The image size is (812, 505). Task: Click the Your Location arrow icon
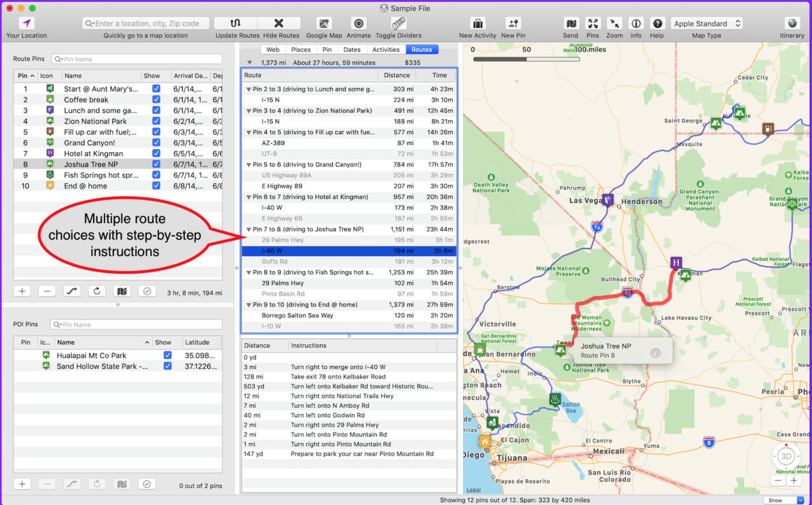(27, 24)
